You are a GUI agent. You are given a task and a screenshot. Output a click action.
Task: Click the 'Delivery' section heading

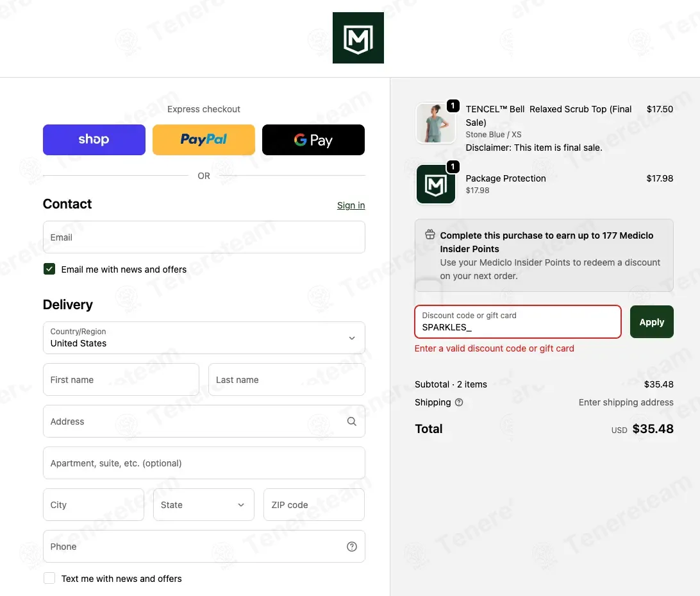tap(68, 305)
